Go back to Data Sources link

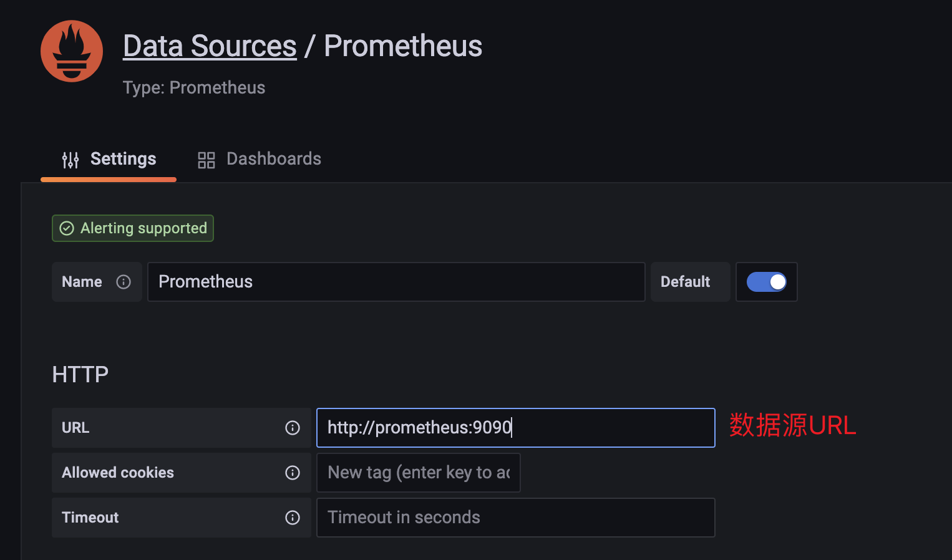tap(210, 46)
